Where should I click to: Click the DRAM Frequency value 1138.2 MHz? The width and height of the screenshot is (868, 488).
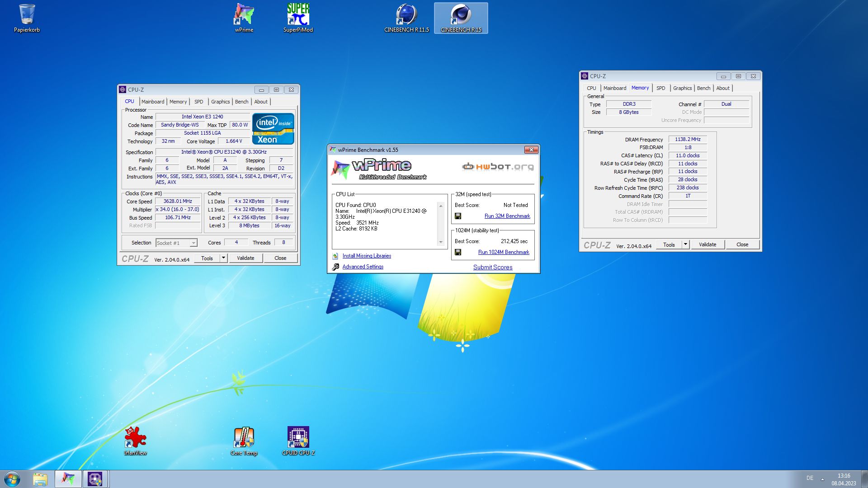click(x=688, y=140)
